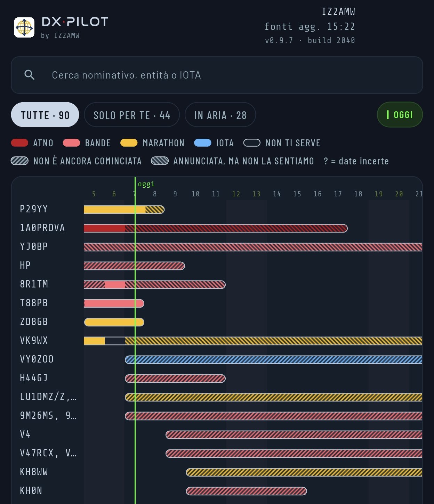
Task: Click the ZD8GB row label
Action: point(34,322)
